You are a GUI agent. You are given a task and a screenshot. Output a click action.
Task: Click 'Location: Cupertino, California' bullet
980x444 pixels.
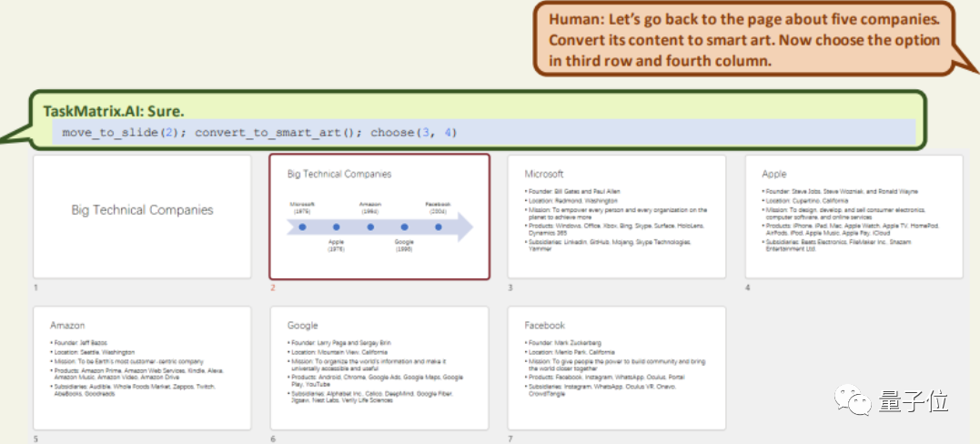(x=805, y=201)
